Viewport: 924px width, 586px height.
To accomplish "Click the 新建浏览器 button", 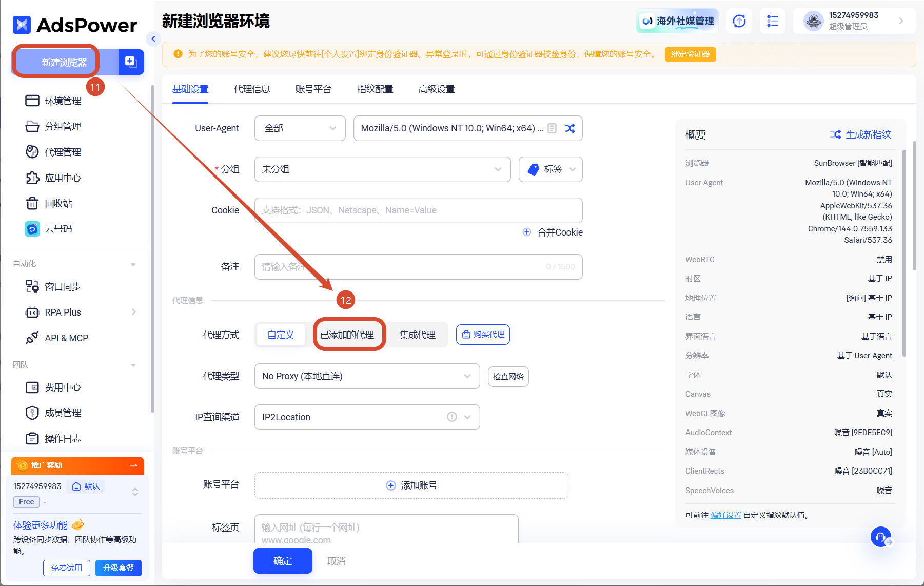I will 65,62.
